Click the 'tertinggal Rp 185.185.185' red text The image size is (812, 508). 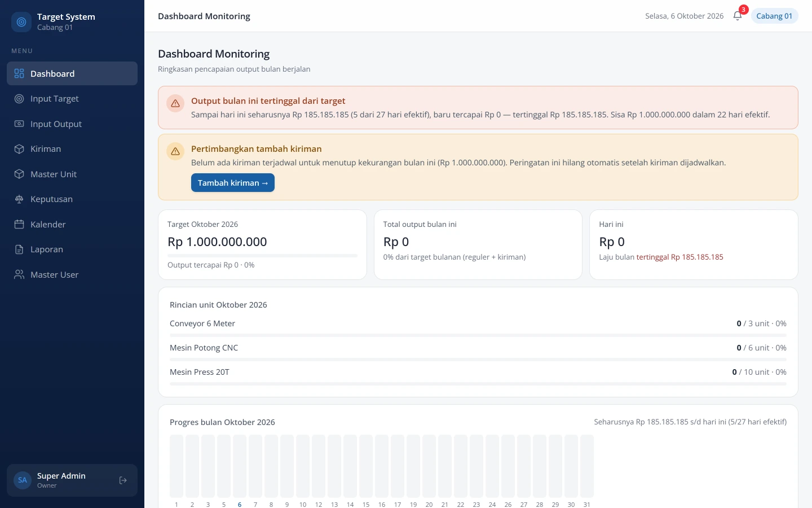click(679, 257)
